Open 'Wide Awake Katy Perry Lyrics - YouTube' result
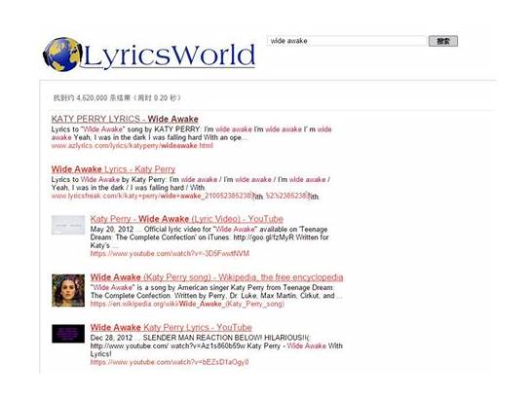Image resolution: width=532 pixels, height=400 pixels. (x=171, y=327)
